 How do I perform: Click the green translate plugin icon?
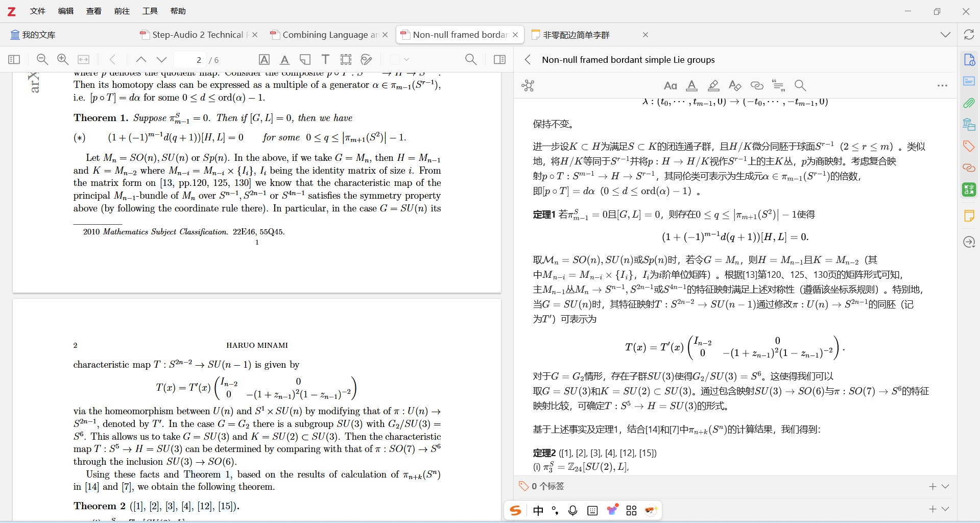(x=969, y=189)
